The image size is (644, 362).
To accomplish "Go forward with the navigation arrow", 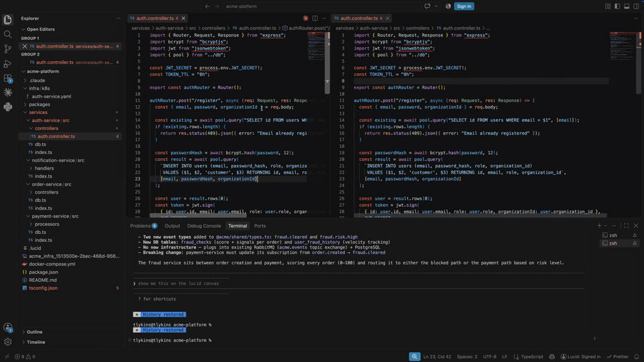I will [217, 6].
